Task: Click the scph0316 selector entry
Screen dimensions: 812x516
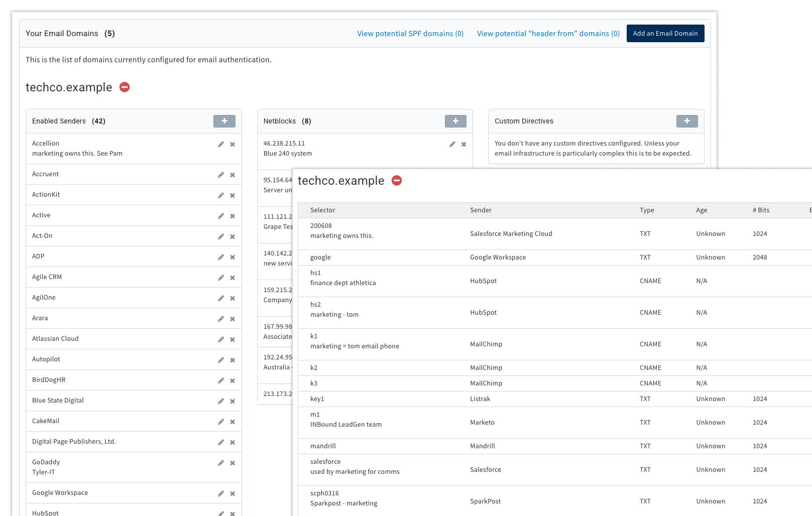Action: (325, 493)
